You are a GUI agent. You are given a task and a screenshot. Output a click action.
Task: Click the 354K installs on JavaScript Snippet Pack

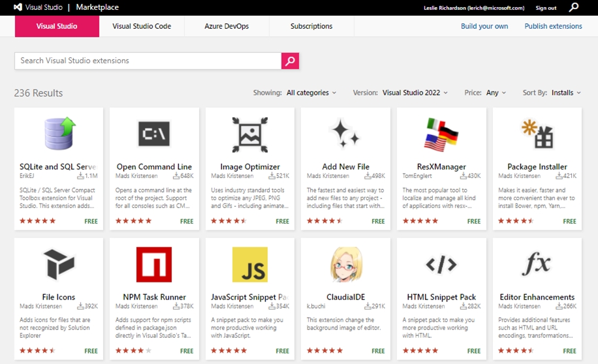(279, 306)
